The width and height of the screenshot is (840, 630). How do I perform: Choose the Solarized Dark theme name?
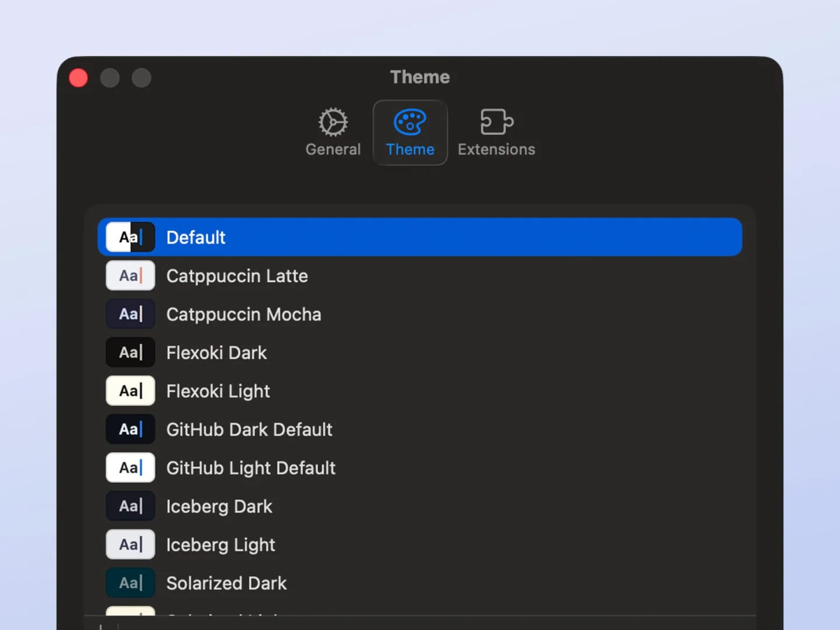[226, 583]
